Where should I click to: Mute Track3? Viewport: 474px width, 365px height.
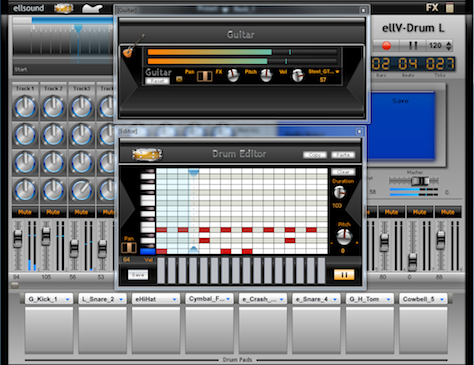pyautogui.click(x=81, y=212)
